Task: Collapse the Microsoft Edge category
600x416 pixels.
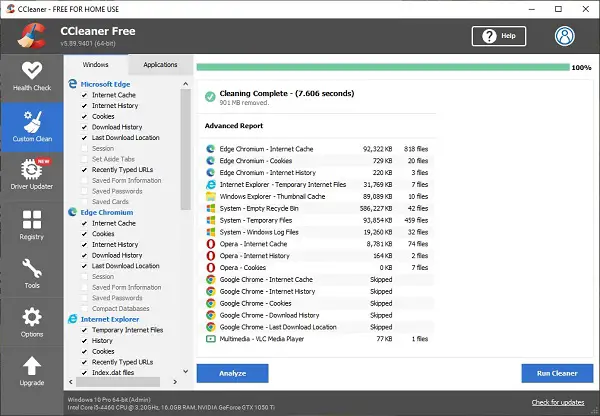Action: click(x=105, y=84)
